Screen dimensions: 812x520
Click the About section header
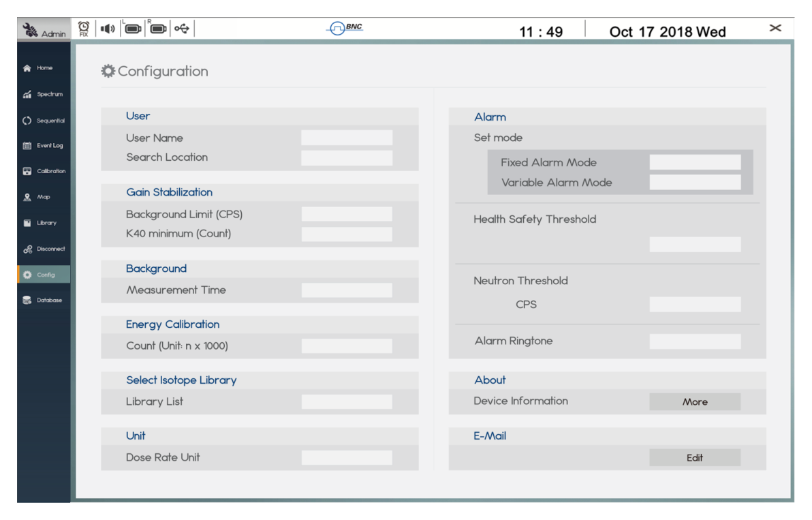tap(490, 380)
